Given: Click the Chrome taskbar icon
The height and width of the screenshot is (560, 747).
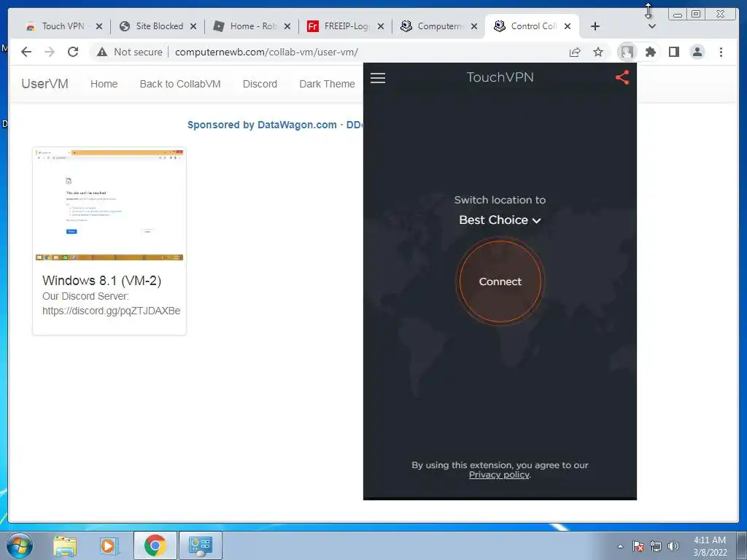Looking at the screenshot, I should point(155,545).
